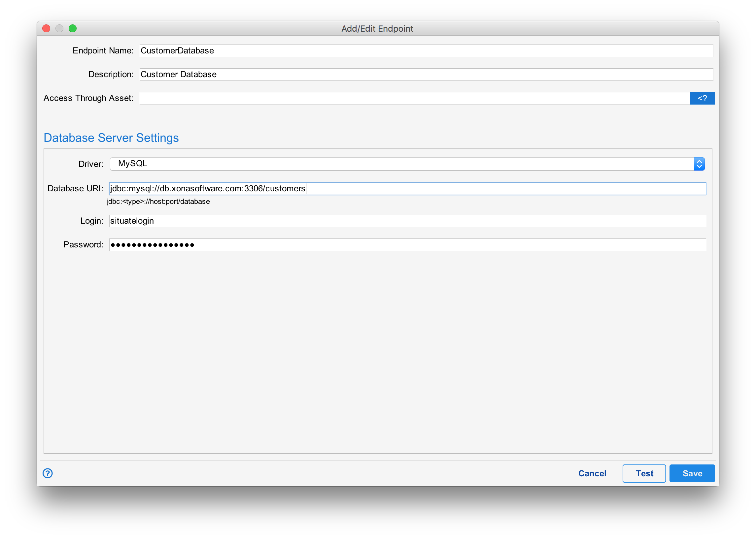Click the Add/Edit Endpoint title bar

pyautogui.click(x=378, y=29)
